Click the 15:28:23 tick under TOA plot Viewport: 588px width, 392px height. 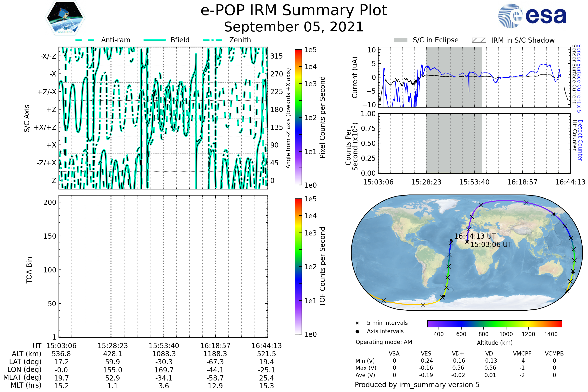coord(112,346)
